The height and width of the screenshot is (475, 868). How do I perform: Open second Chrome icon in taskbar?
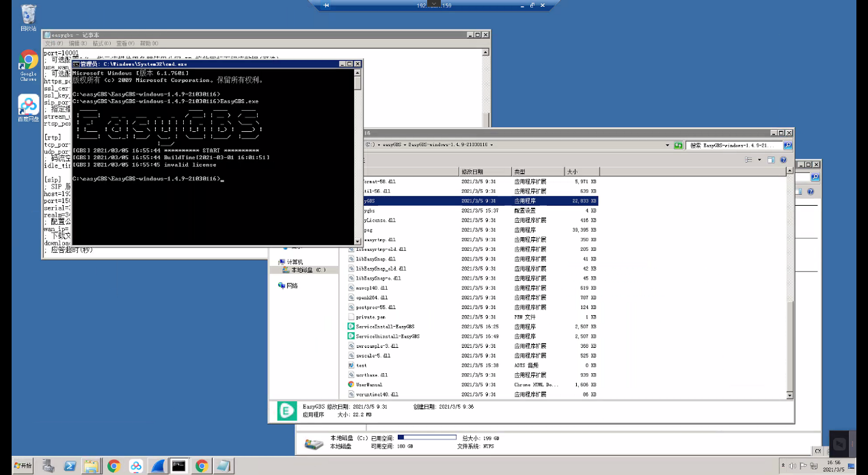tap(202, 466)
